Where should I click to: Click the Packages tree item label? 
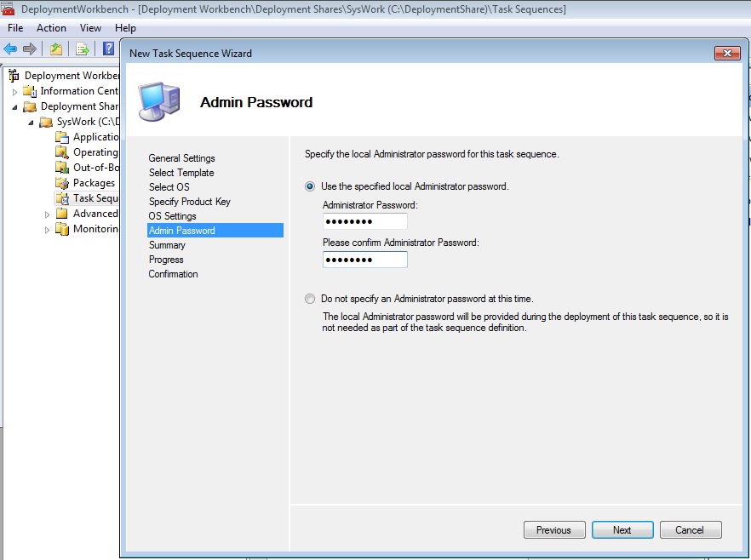click(94, 183)
